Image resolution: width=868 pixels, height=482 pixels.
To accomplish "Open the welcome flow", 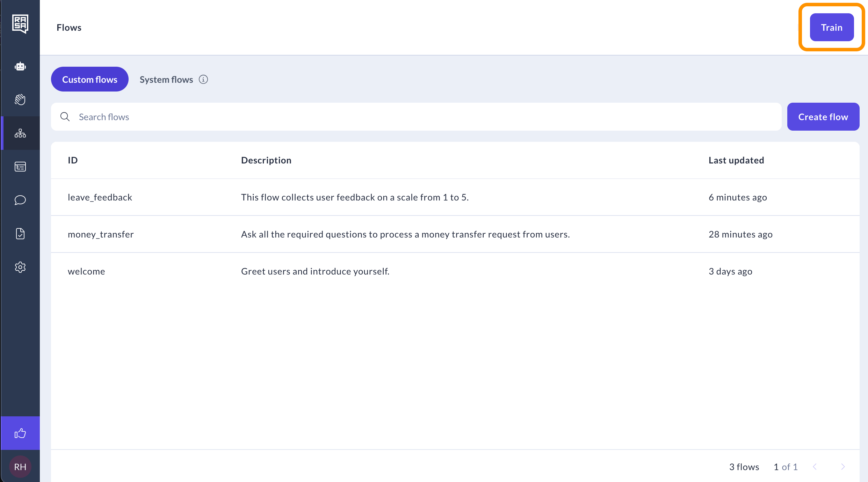I will [x=455, y=271].
